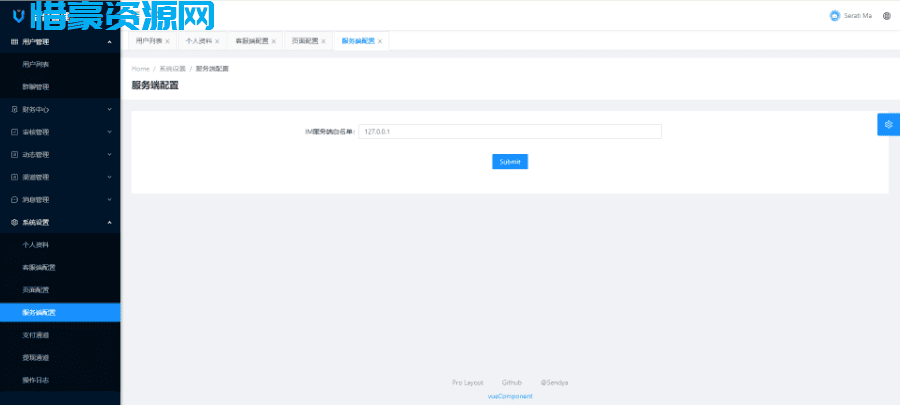Click the shield logo in top-left corner
This screenshot has width=900, height=405.
19,17
